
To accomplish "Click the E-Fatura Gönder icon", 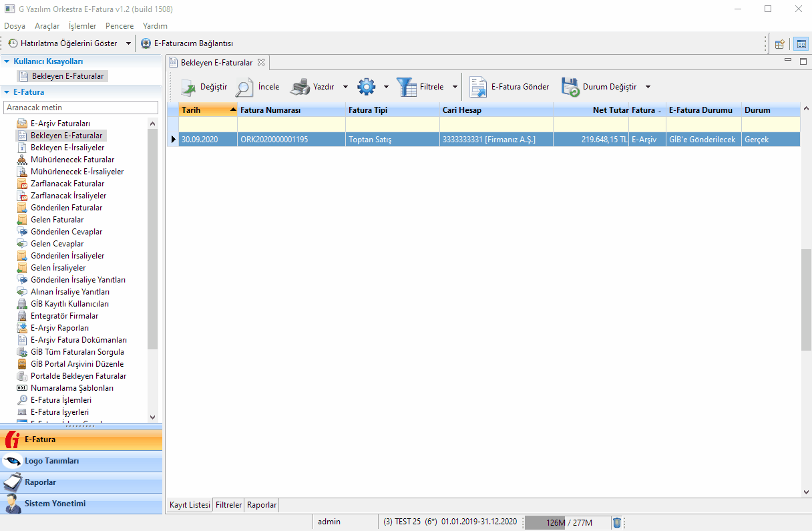I will click(478, 87).
